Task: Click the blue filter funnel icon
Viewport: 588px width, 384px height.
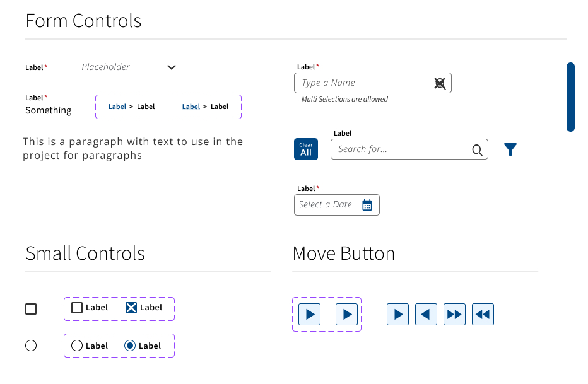Action: (510, 149)
